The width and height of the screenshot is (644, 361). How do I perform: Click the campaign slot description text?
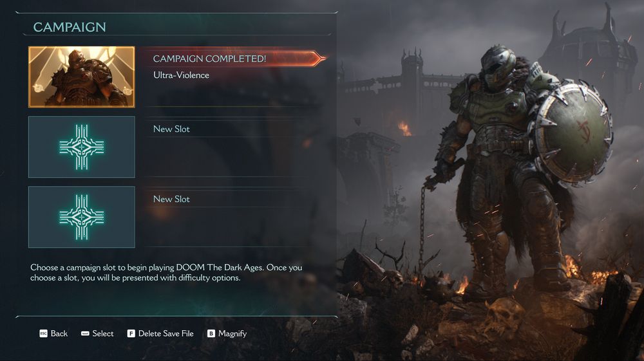pyautogui.click(x=166, y=272)
